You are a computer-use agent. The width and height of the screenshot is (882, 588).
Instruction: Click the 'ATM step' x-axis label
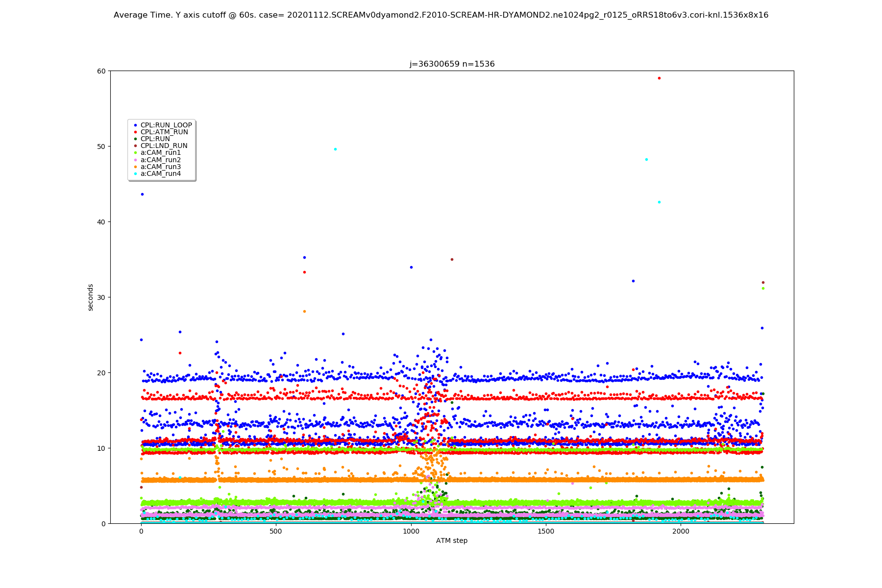[452, 541]
